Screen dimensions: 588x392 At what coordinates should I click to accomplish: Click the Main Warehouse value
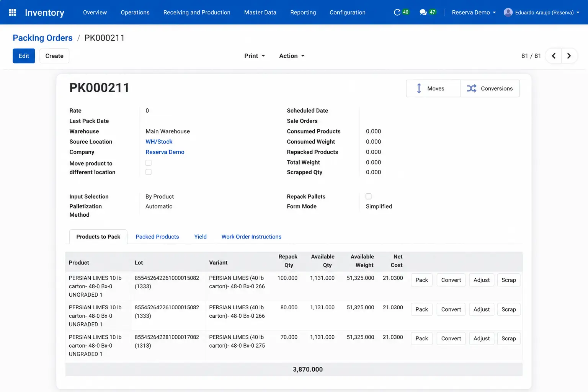168,131
